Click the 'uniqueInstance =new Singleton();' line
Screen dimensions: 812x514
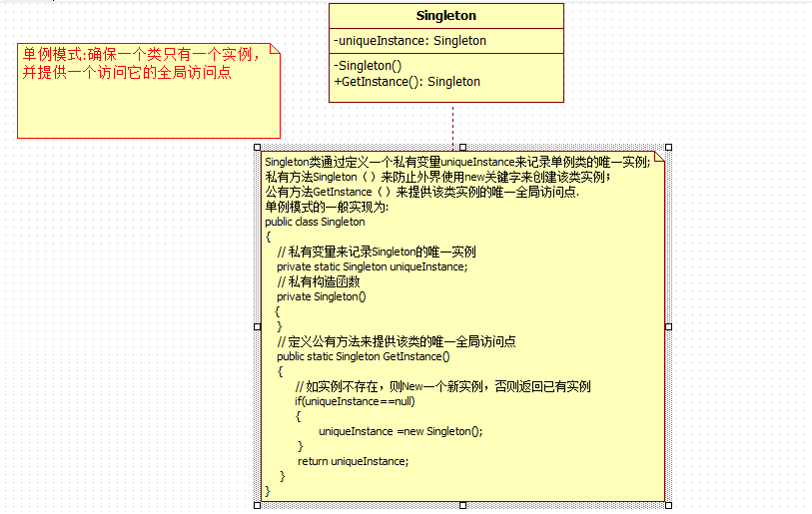point(400,431)
